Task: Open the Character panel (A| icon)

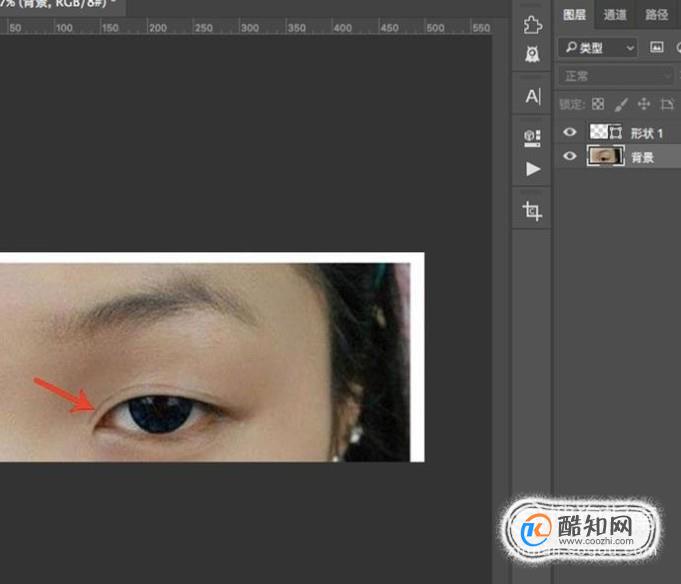Action: point(533,96)
